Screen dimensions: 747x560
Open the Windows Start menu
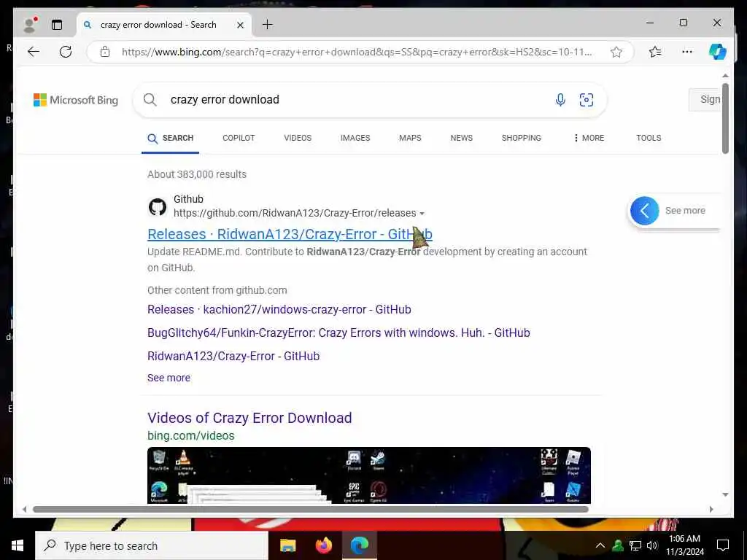pos(18,545)
